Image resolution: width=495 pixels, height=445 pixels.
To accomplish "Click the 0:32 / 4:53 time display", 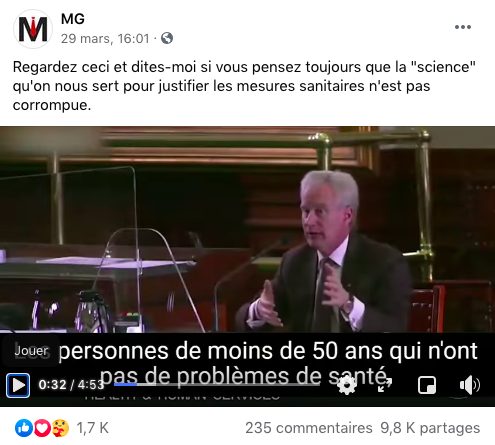I will [x=71, y=385].
